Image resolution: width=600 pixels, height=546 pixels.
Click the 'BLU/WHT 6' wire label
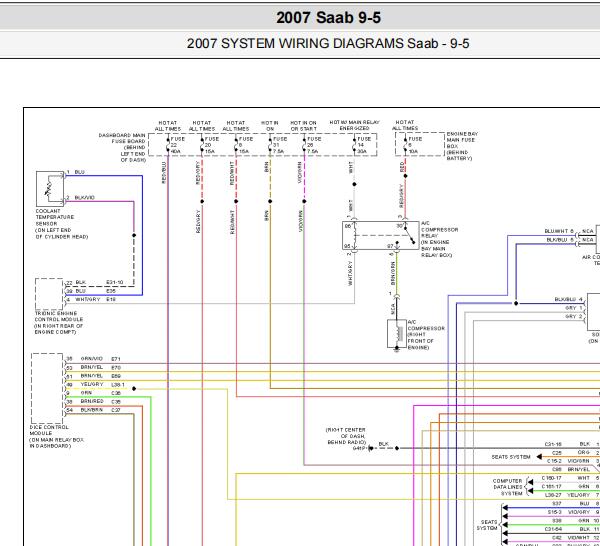pos(559,231)
